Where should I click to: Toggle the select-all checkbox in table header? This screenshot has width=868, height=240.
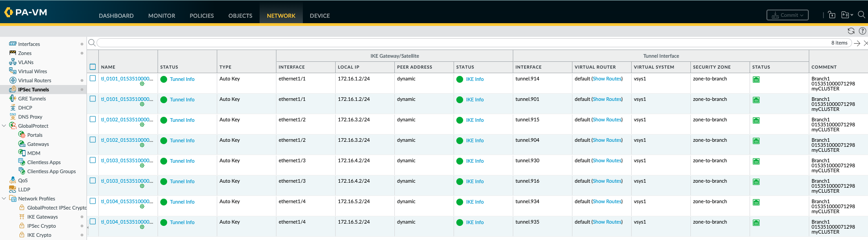(x=93, y=67)
